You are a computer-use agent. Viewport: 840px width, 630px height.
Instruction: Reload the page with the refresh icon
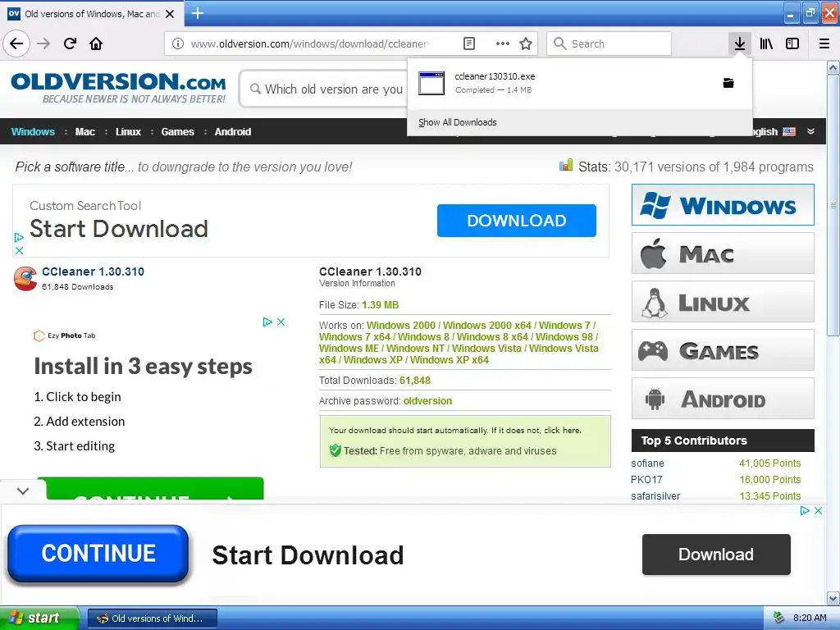[70, 43]
